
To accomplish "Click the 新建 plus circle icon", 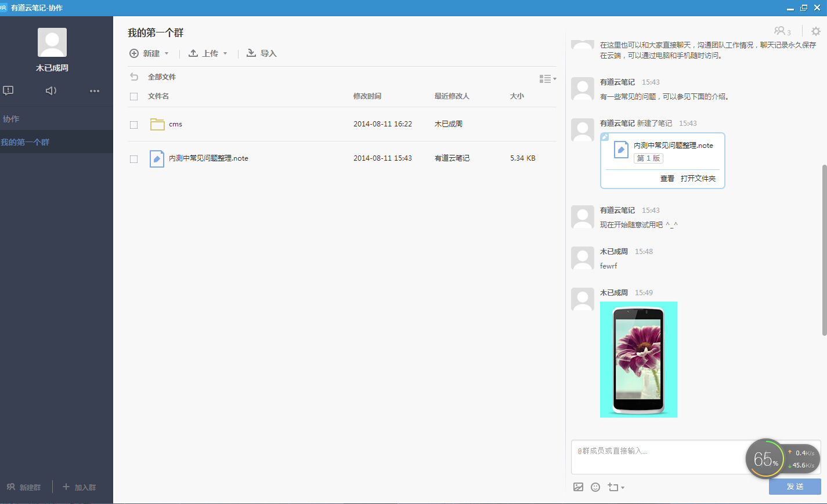I will pyautogui.click(x=134, y=53).
